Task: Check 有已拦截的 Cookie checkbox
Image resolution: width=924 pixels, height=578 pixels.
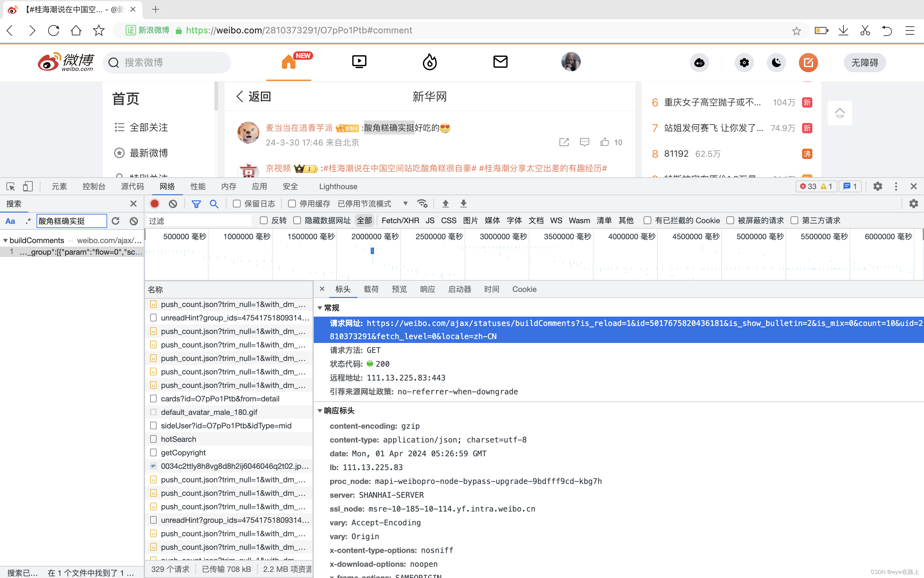Action: click(x=647, y=221)
